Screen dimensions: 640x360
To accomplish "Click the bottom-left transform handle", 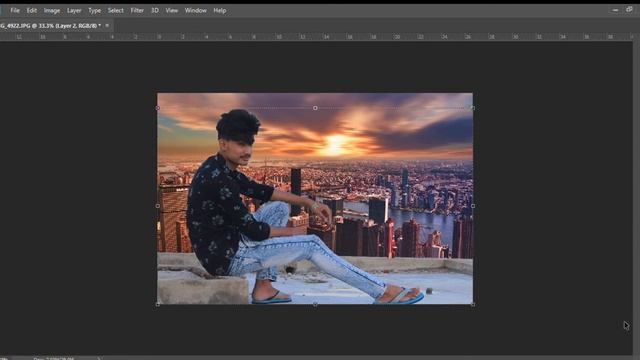I will click(x=158, y=304).
